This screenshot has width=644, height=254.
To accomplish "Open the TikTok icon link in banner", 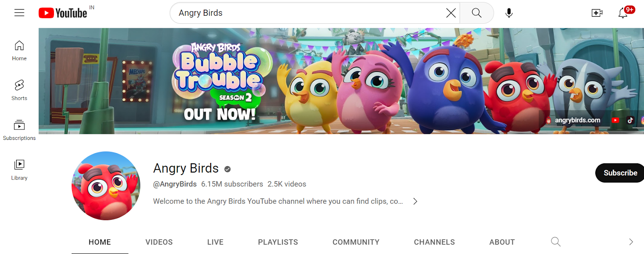I will pos(630,120).
